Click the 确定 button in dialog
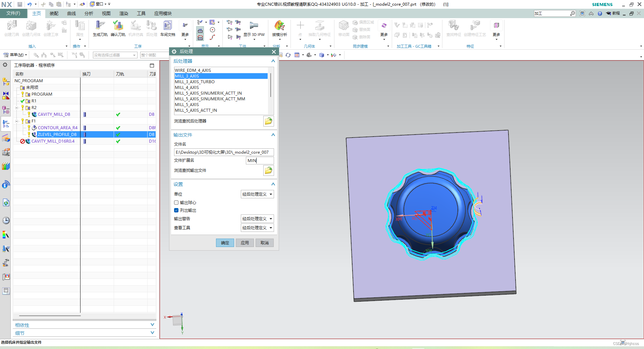 [x=225, y=243]
